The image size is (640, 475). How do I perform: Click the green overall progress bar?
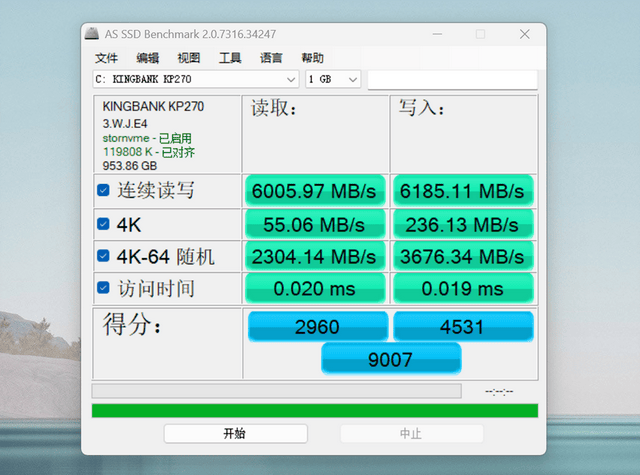(315, 411)
